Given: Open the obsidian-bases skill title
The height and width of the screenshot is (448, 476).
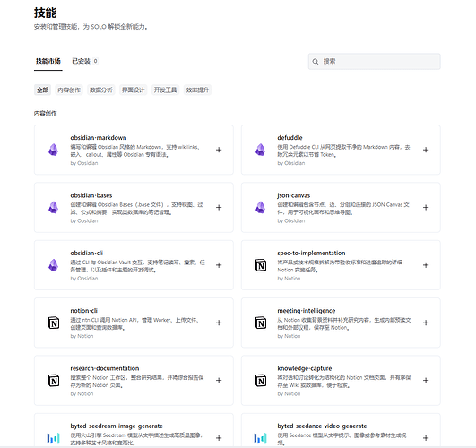Looking at the screenshot, I should (91, 195).
